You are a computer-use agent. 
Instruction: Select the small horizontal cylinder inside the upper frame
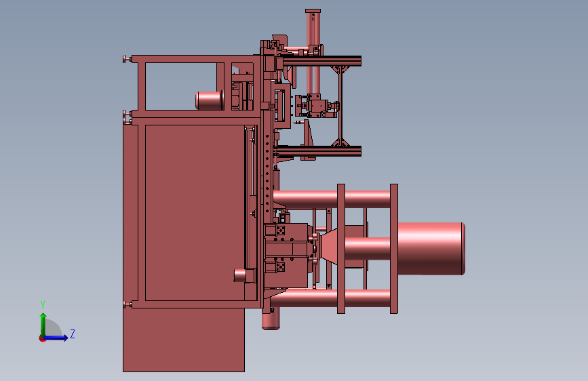pyautogui.click(x=208, y=100)
